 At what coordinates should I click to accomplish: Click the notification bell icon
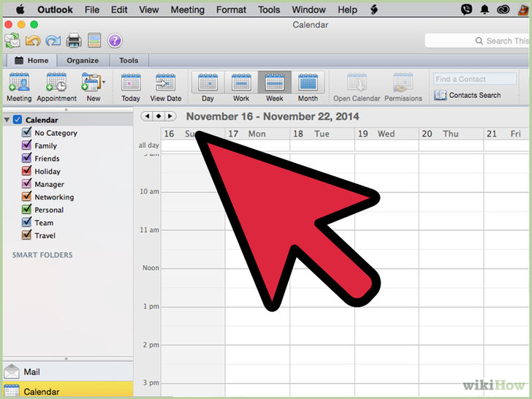(x=484, y=9)
